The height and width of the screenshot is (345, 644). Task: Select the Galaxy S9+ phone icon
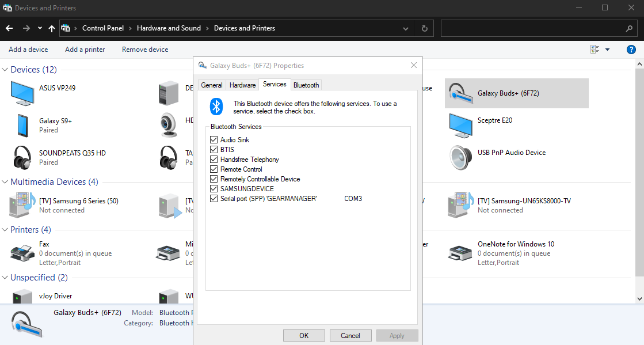(x=22, y=126)
